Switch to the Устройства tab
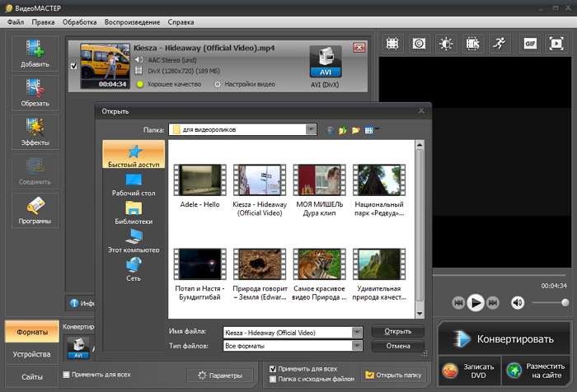The width and height of the screenshot is (577, 392). click(31, 354)
